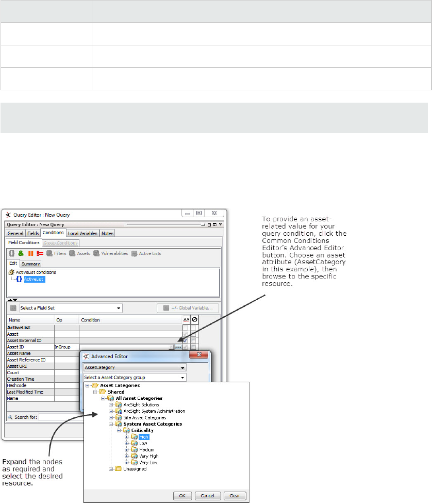Click the negate column header icon
Image resolution: width=432 pixels, height=504 pixels.
195,319
